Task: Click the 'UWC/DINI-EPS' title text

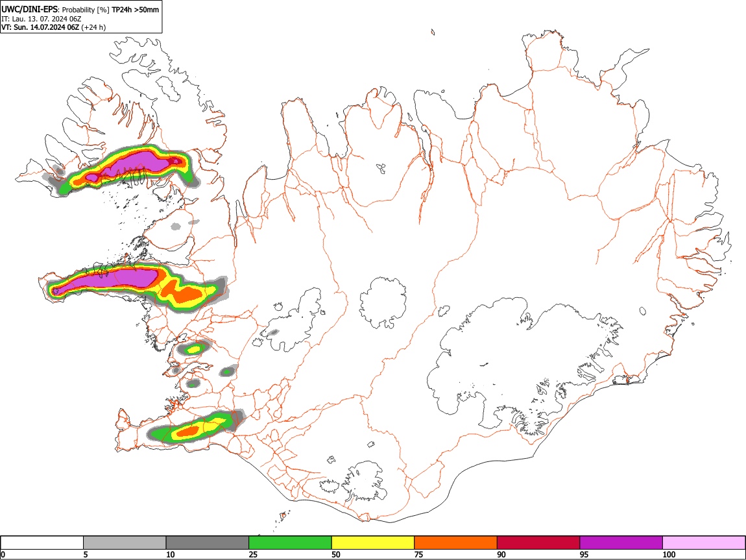Action: pyautogui.click(x=29, y=10)
